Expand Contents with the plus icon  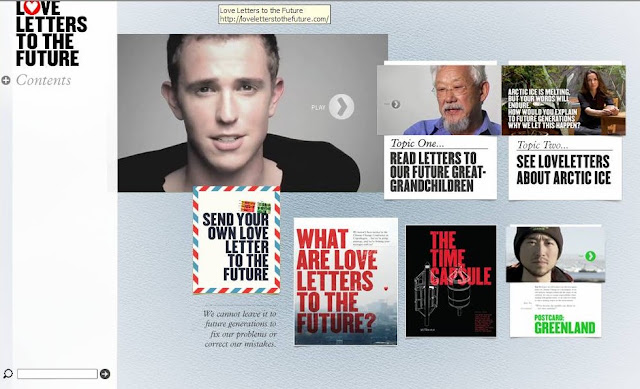tap(6, 80)
